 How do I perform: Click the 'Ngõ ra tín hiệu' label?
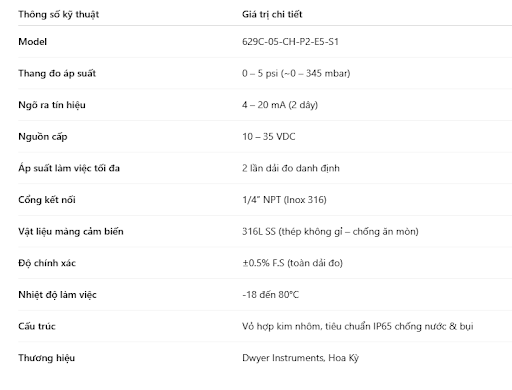pos(52,105)
